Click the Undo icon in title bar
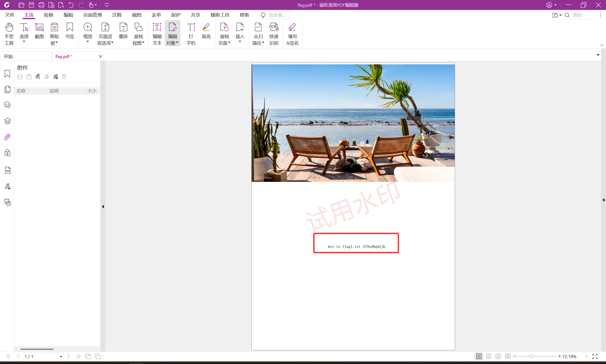 point(71,5)
